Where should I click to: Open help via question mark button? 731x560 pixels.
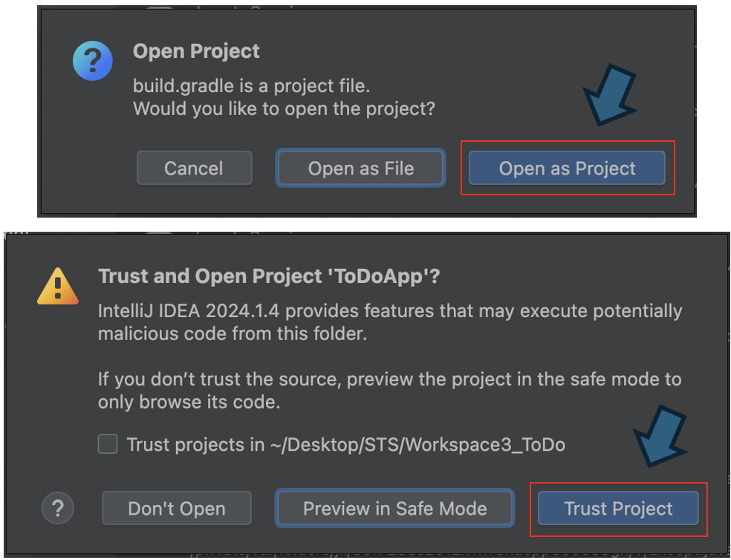click(x=58, y=508)
